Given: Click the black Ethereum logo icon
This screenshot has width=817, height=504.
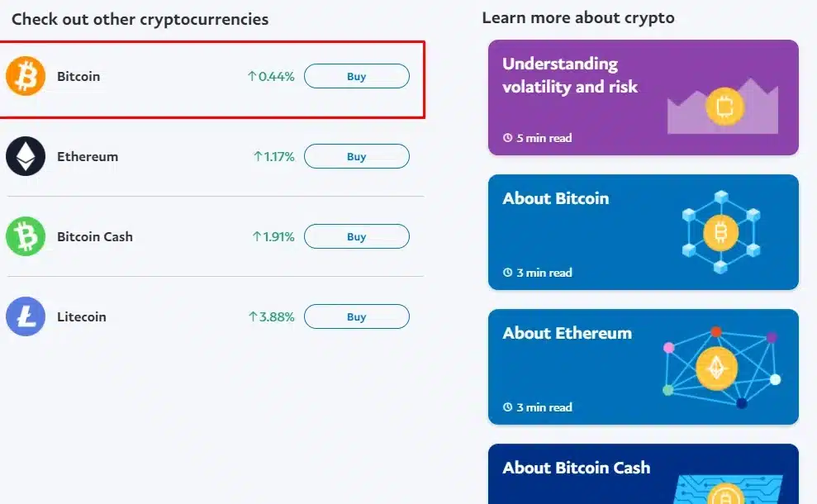Looking at the screenshot, I should (x=26, y=156).
